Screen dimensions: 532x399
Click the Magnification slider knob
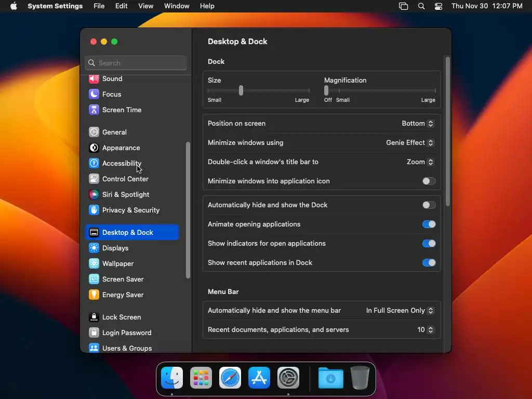tap(326, 90)
